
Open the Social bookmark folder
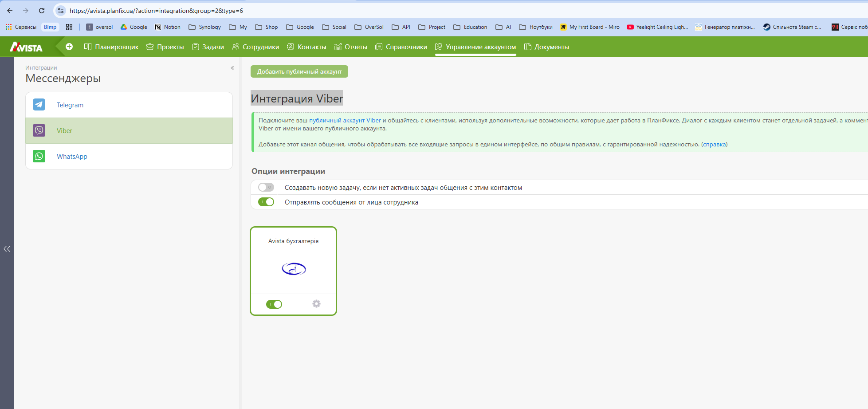click(334, 27)
